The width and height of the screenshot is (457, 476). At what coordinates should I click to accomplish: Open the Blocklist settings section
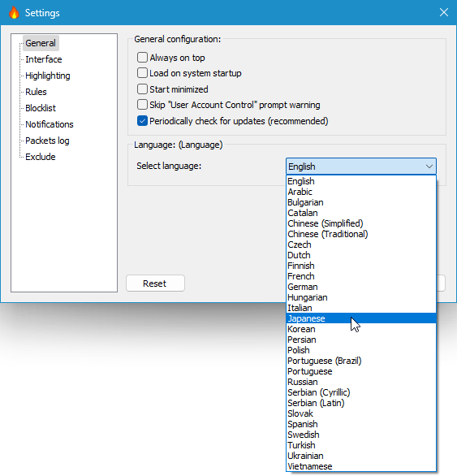[x=41, y=108]
